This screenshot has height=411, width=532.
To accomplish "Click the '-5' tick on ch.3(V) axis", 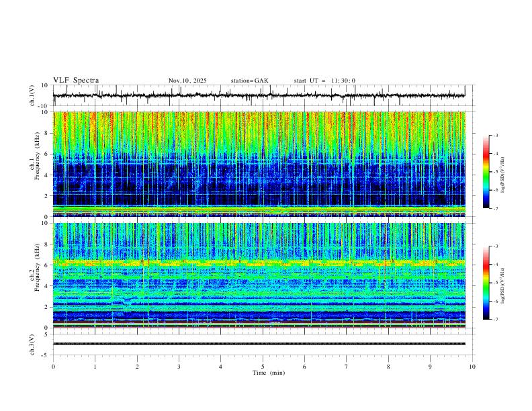I will (46, 355).
